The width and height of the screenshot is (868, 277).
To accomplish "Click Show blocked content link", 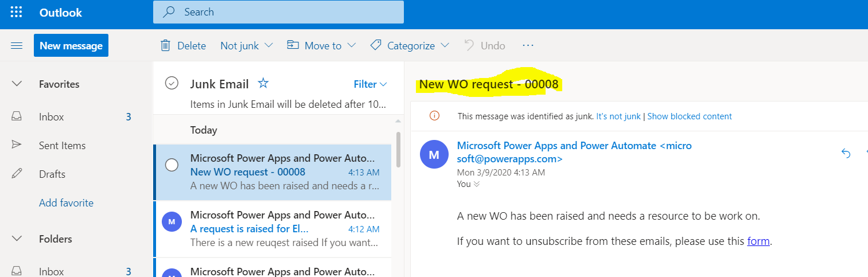I will click(x=690, y=116).
